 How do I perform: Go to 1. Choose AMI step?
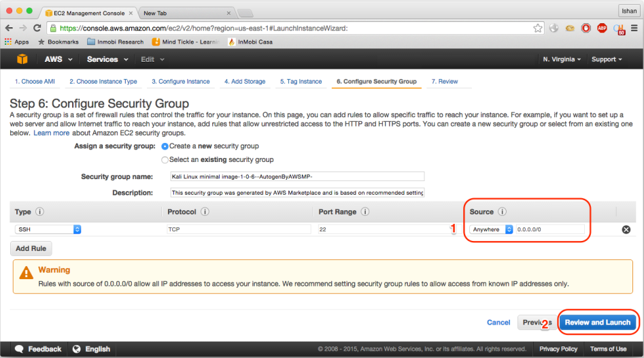coord(35,82)
